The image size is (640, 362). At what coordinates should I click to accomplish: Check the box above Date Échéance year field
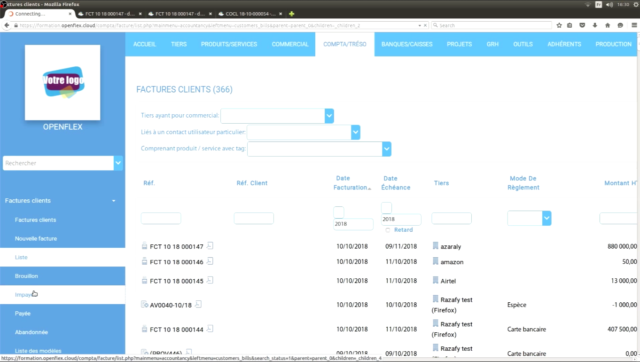point(386,208)
